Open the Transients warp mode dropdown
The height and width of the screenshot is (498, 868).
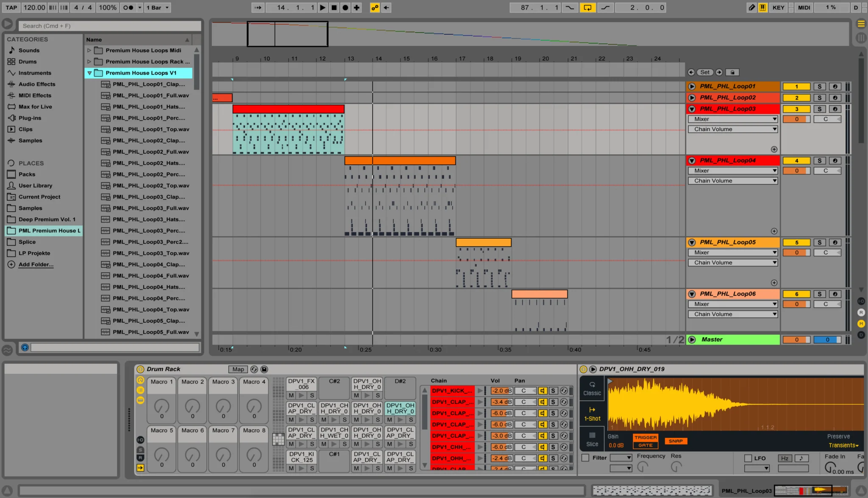843,445
